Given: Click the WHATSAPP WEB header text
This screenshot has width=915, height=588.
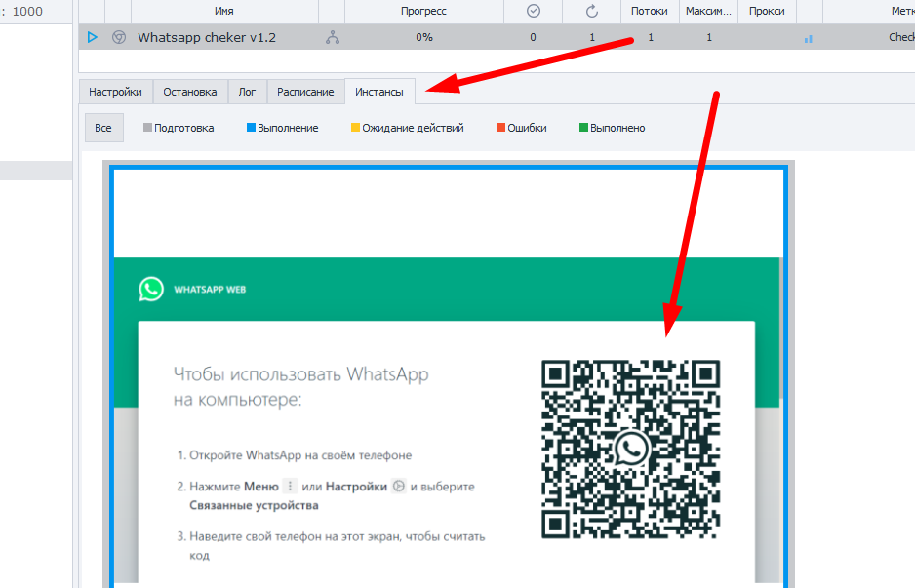Looking at the screenshot, I should pos(210,290).
